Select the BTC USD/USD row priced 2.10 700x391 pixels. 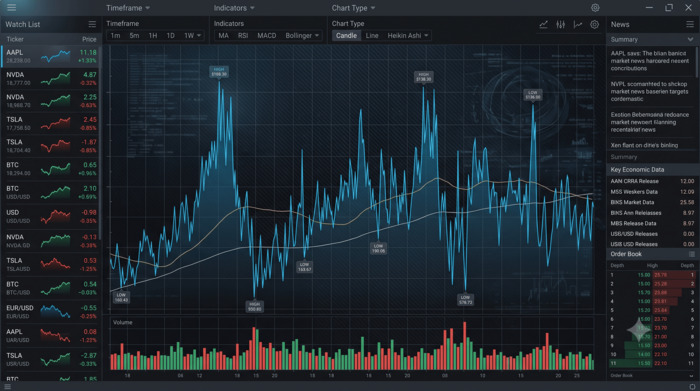pos(50,192)
